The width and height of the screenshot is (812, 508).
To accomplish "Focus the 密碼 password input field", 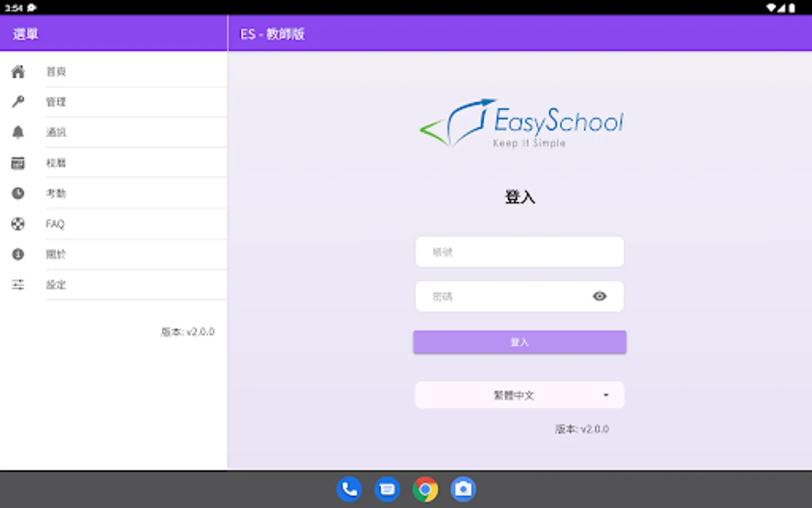I will 519,296.
